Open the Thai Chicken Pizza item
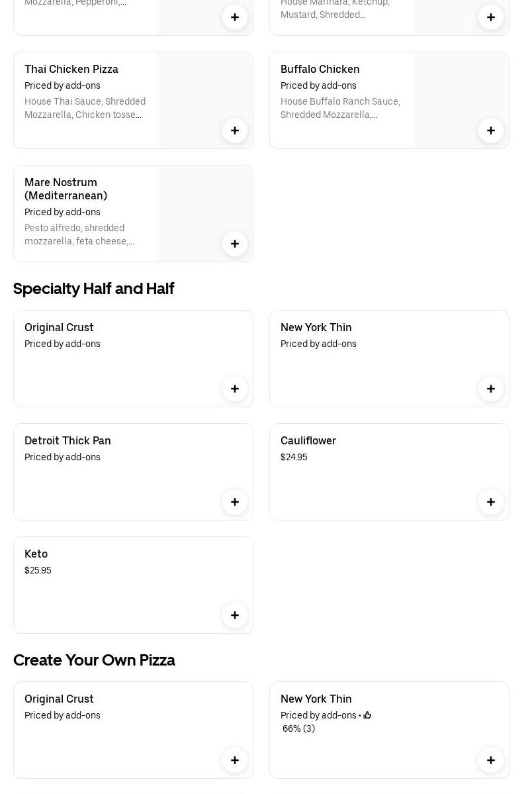Image resolution: width=532 pixels, height=794 pixels. (x=71, y=70)
